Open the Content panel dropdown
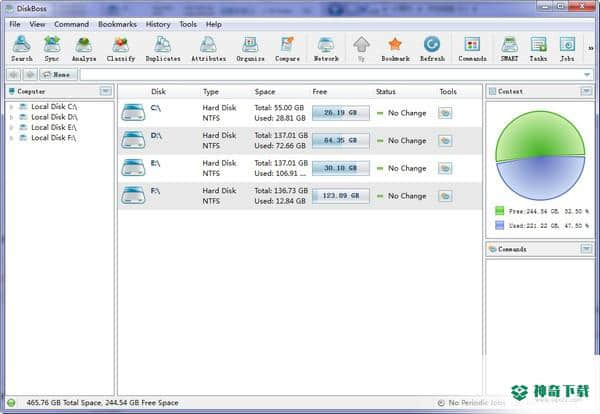This screenshot has width=600, height=414. [x=586, y=91]
